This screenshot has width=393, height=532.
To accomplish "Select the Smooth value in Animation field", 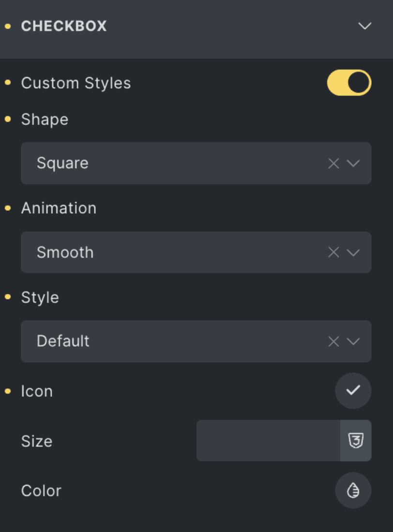I will pos(65,252).
